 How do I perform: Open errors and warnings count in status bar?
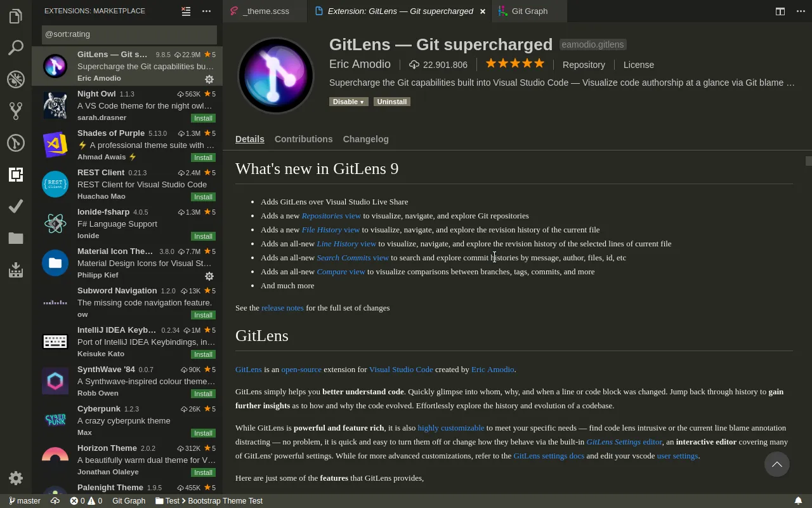coord(86,501)
